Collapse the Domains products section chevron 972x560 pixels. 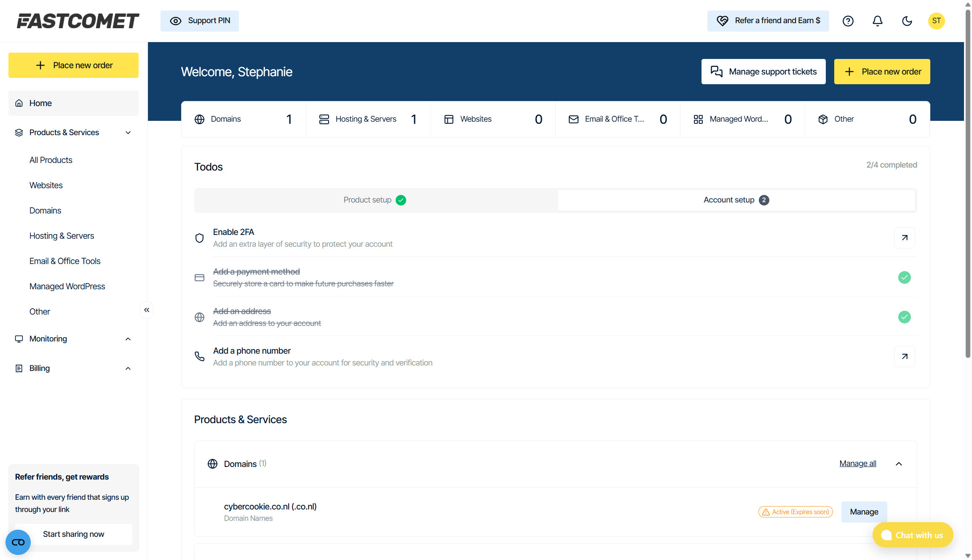899,464
